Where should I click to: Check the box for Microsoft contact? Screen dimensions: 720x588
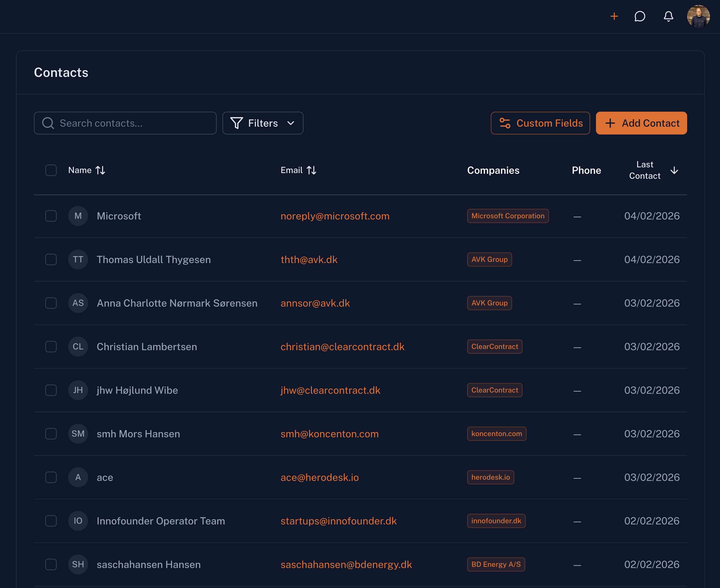[x=51, y=216]
